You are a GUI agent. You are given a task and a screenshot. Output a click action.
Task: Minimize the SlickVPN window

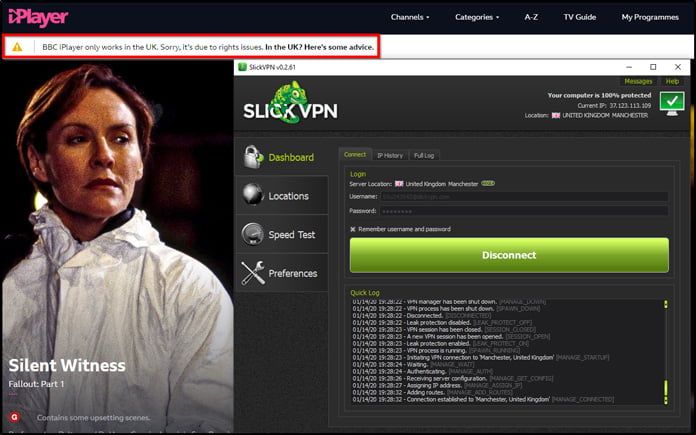tap(629, 67)
